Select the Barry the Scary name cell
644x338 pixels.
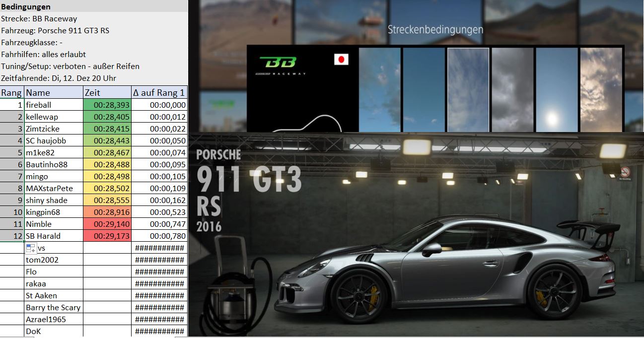point(54,307)
